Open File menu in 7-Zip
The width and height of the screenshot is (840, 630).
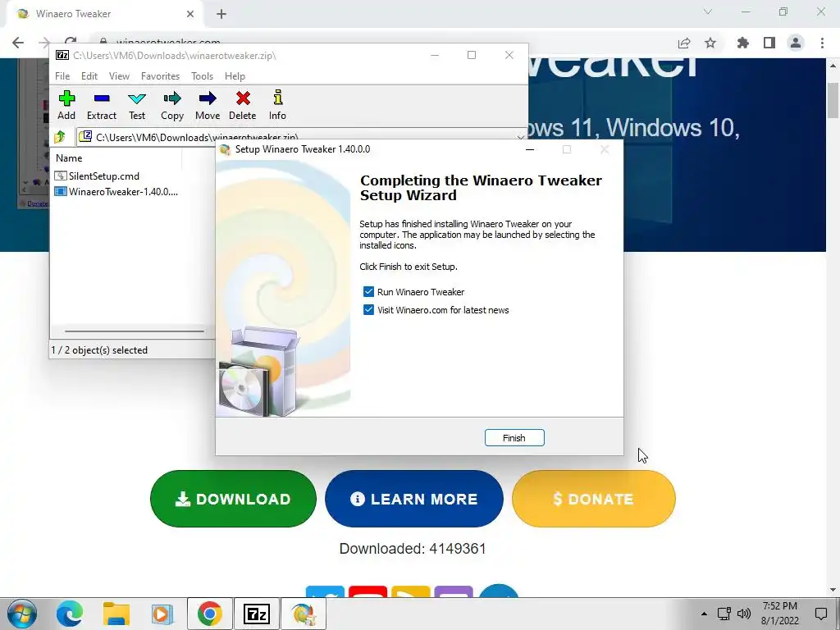click(x=62, y=76)
